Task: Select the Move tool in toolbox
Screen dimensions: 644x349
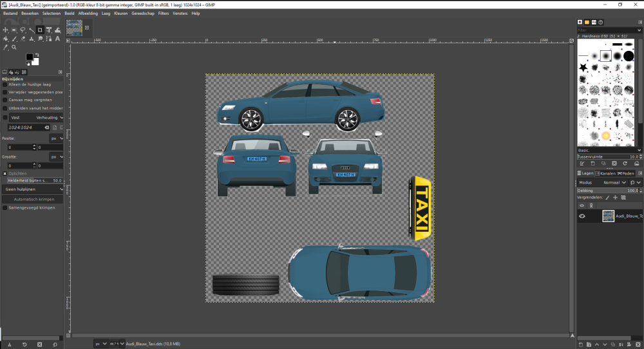Action: (x=6, y=30)
